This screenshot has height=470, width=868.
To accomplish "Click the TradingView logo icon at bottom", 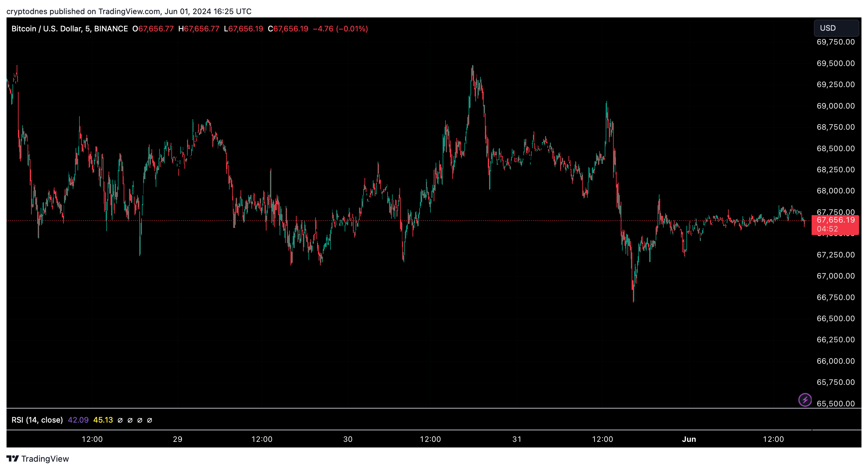I will [x=13, y=458].
